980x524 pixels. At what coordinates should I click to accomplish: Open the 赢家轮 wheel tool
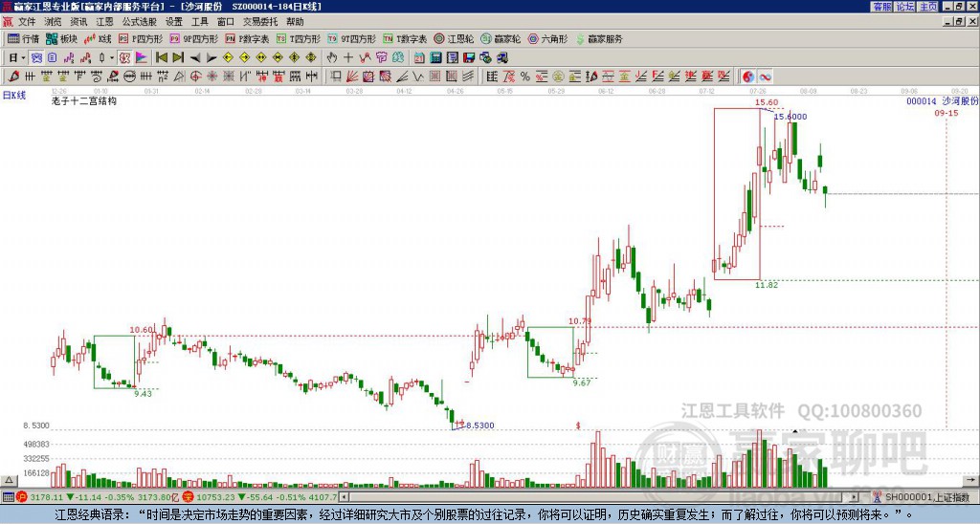point(501,38)
